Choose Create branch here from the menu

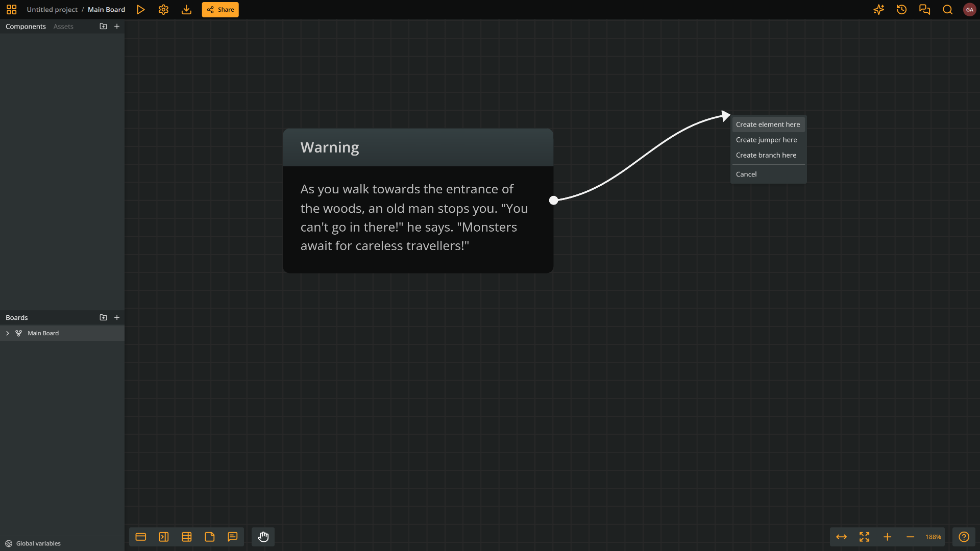[766, 155]
